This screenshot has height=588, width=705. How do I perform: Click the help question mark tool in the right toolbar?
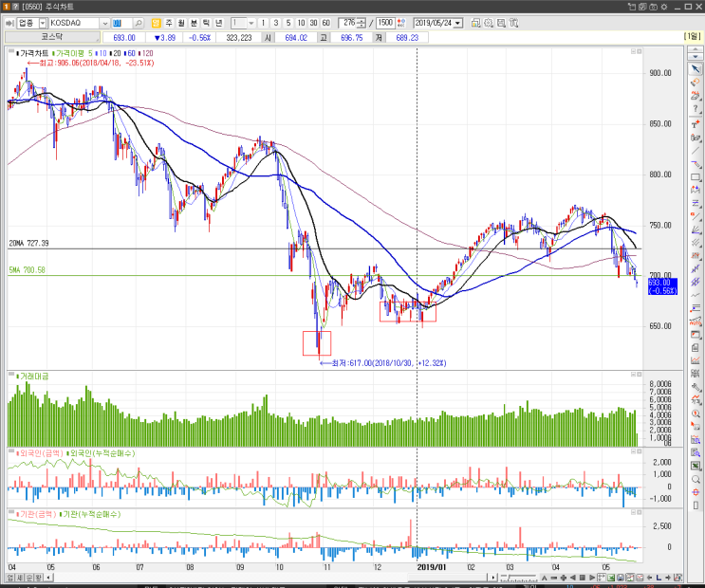696,109
